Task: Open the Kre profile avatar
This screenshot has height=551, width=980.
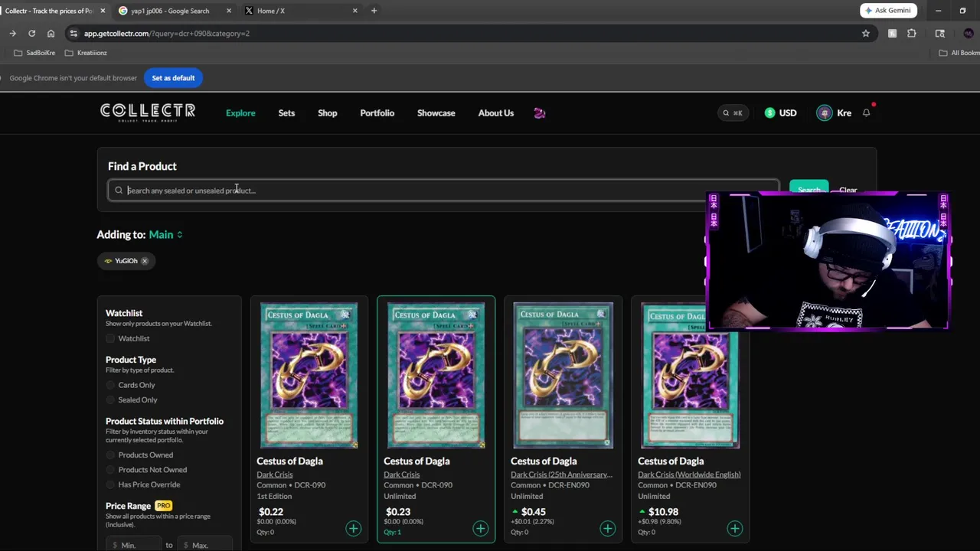Action: 825,113
